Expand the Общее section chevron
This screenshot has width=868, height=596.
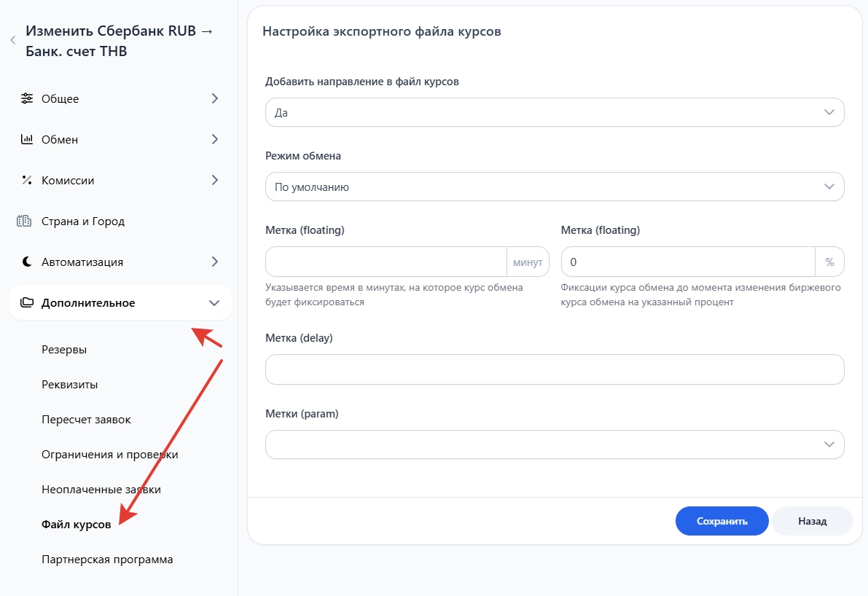(x=214, y=98)
